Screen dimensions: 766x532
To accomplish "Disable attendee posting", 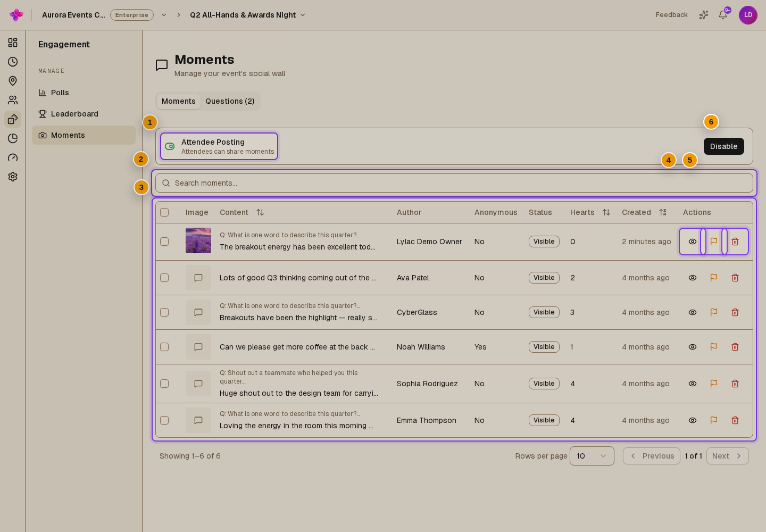I will click(x=724, y=146).
